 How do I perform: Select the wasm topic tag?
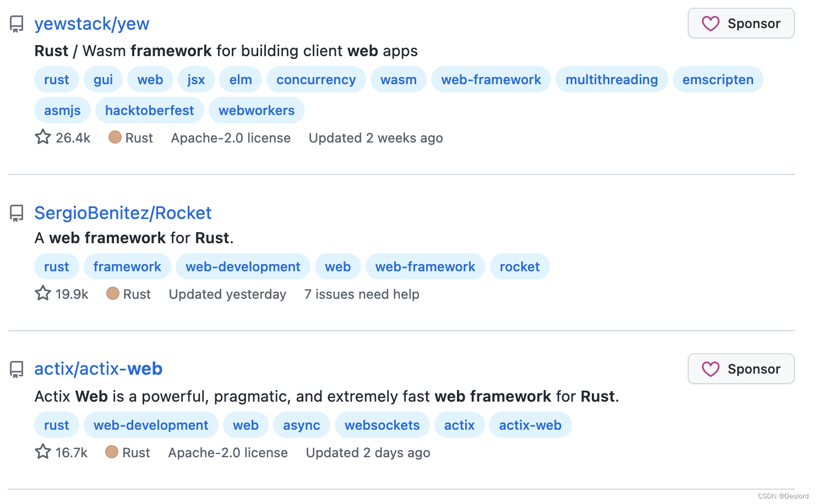point(399,79)
